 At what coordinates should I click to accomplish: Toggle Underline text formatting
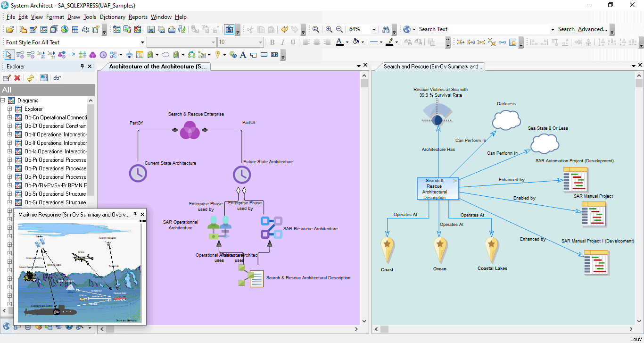pos(293,42)
